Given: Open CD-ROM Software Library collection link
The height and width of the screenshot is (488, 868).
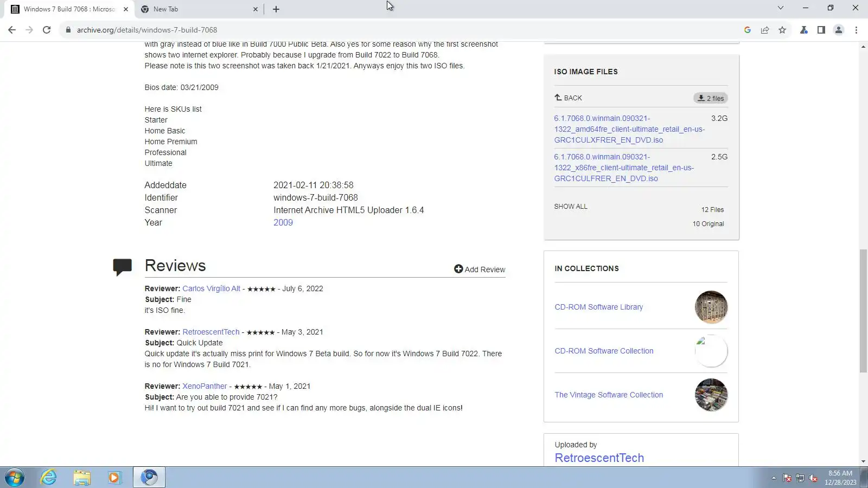Looking at the screenshot, I should pyautogui.click(x=598, y=307).
